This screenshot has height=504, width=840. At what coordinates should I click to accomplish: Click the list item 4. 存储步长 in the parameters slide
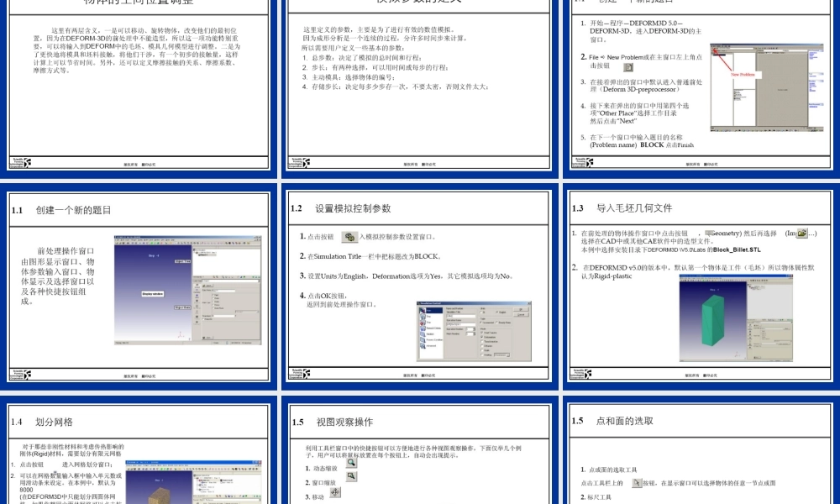(396, 87)
